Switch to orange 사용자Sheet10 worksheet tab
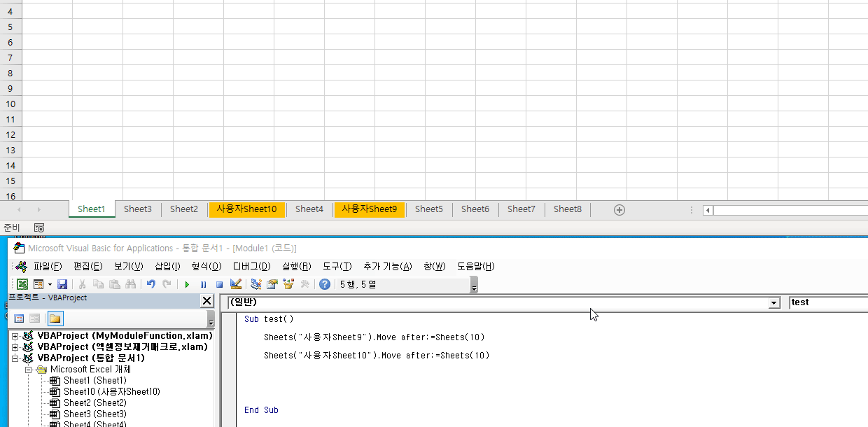 (246, 209)
